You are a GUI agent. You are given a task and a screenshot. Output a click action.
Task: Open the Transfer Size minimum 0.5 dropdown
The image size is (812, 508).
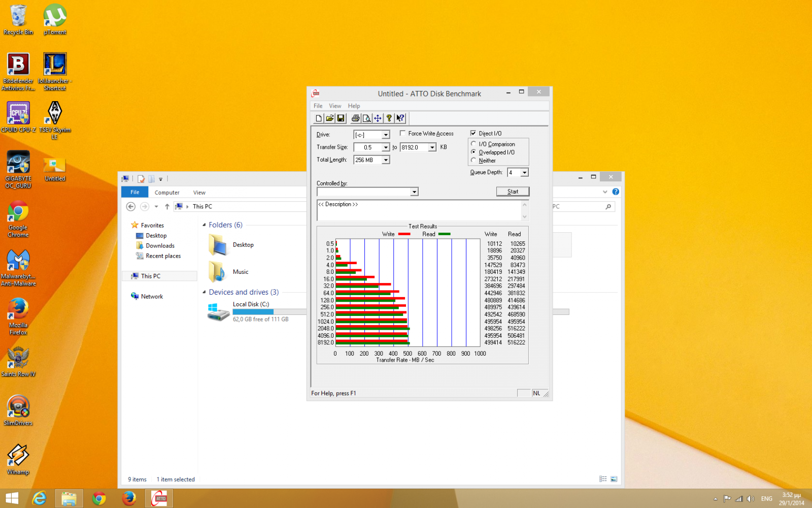[386, 147]
